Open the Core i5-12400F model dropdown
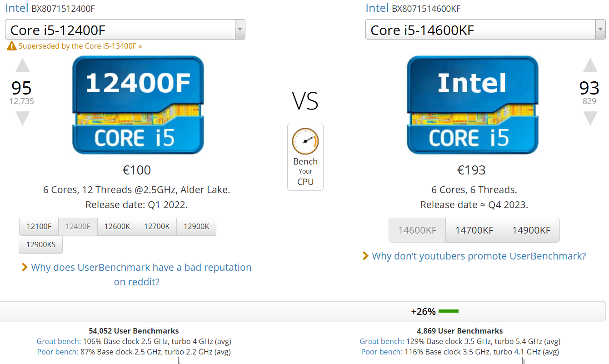 125,30
